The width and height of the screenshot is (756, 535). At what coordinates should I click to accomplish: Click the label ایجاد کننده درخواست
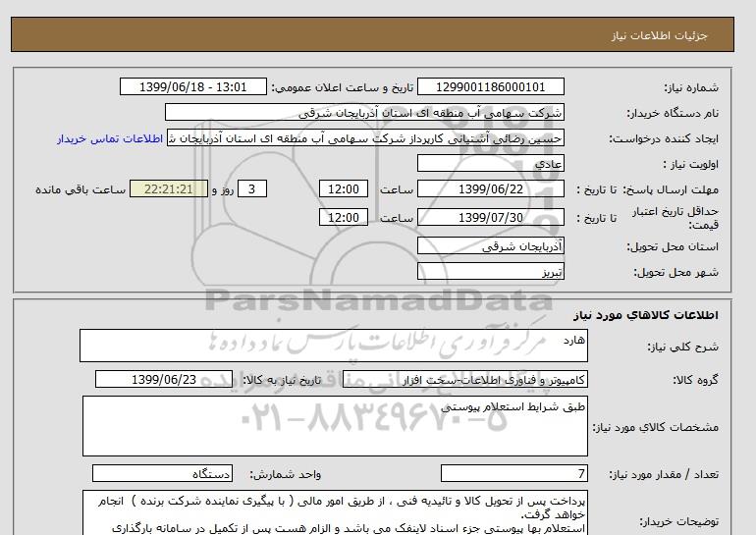[x=664, y=138]
